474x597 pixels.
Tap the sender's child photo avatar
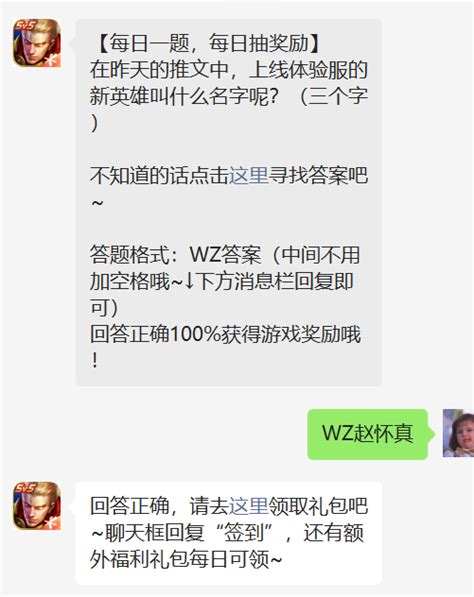coord(458,433)
